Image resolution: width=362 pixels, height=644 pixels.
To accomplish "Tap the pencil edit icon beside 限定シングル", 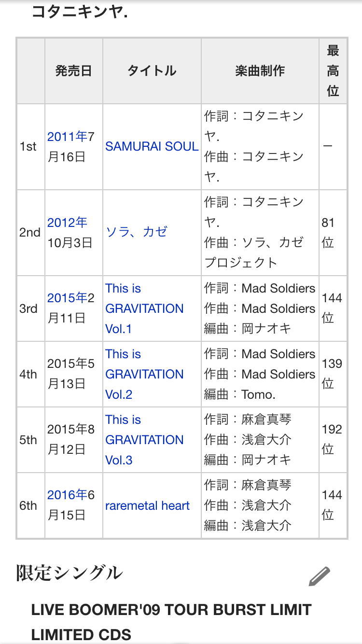I will [x=320, y=576].
